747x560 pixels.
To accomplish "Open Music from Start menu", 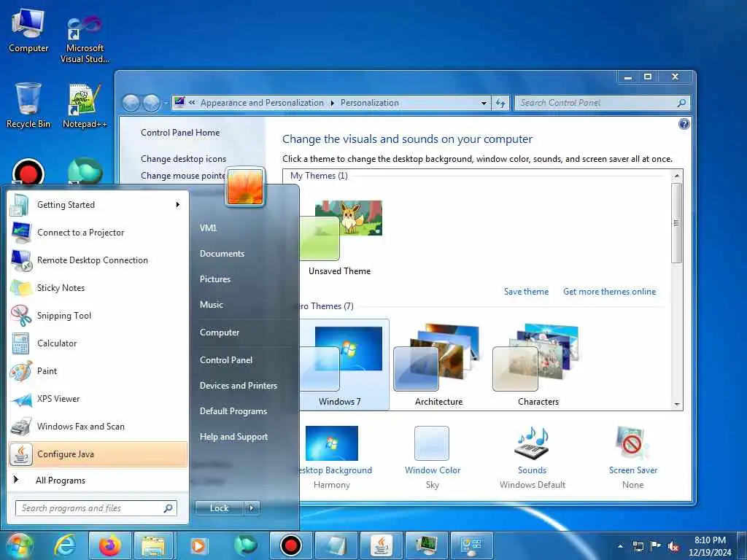I will click(x=212, y=305).
